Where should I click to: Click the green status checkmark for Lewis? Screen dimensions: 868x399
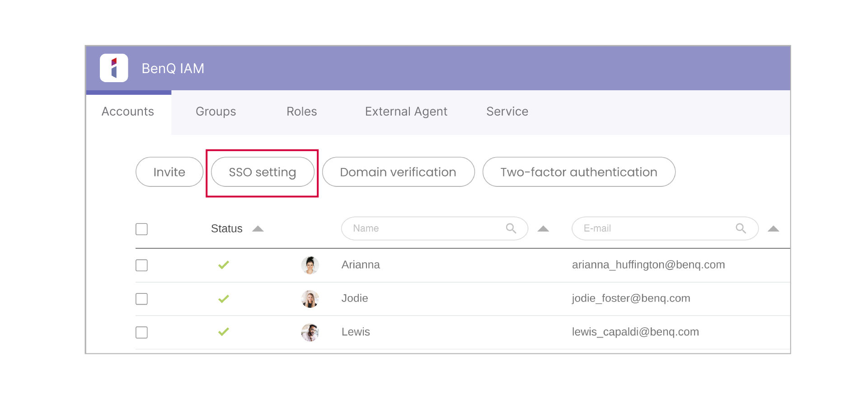click(224, 332)
